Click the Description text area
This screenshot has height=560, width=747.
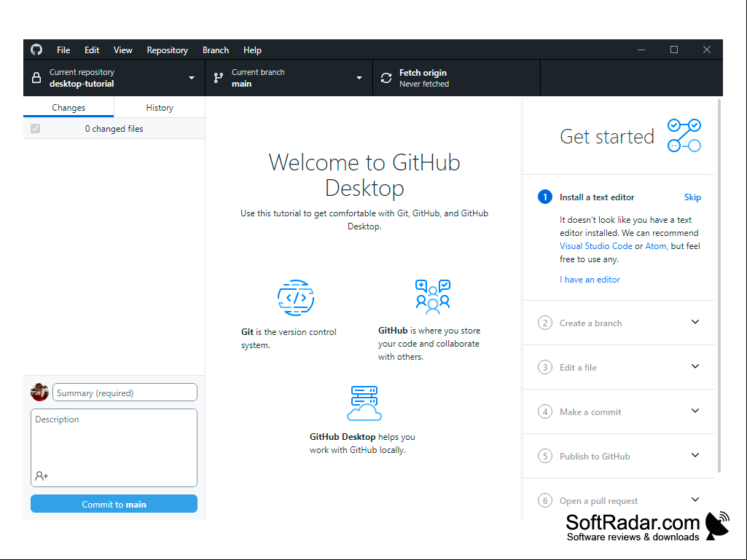tap(114, 448)
